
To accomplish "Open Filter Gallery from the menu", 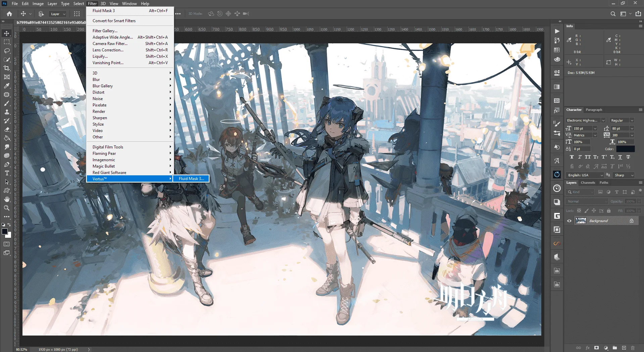I will click(x=130, y=31).
